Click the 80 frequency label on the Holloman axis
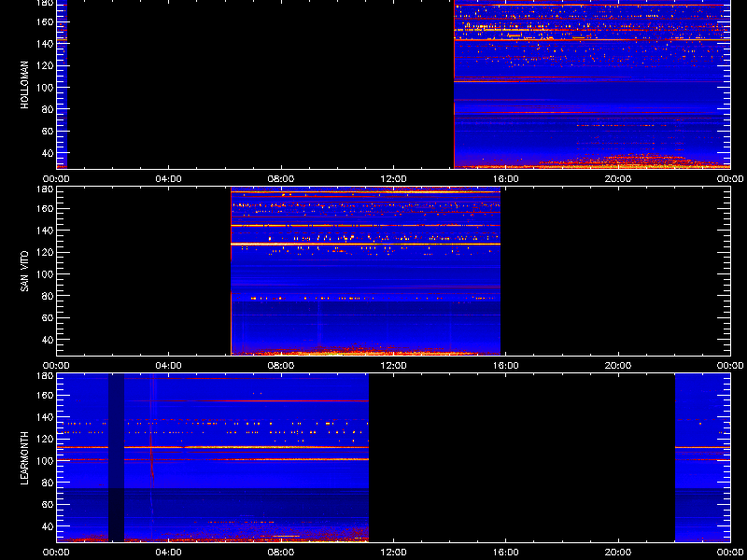The height and width of the screenshot is (560, 747). point(49,109)
